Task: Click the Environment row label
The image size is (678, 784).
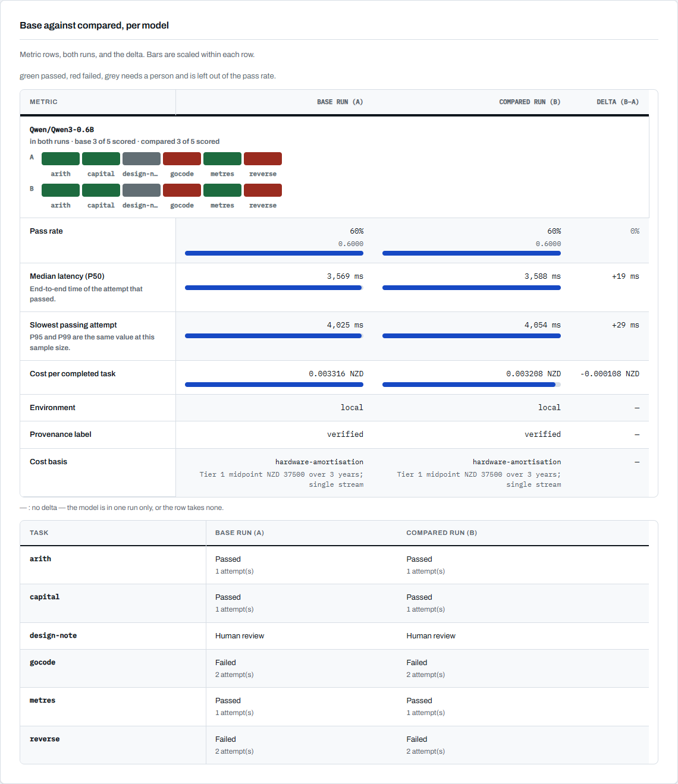Action: tap(52, 408)
